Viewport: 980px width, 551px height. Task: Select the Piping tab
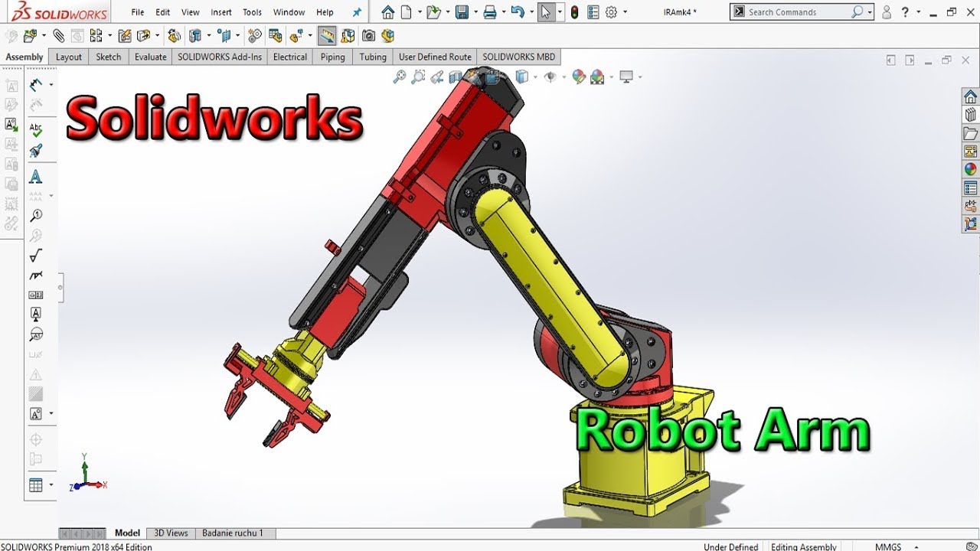(333, 57)
